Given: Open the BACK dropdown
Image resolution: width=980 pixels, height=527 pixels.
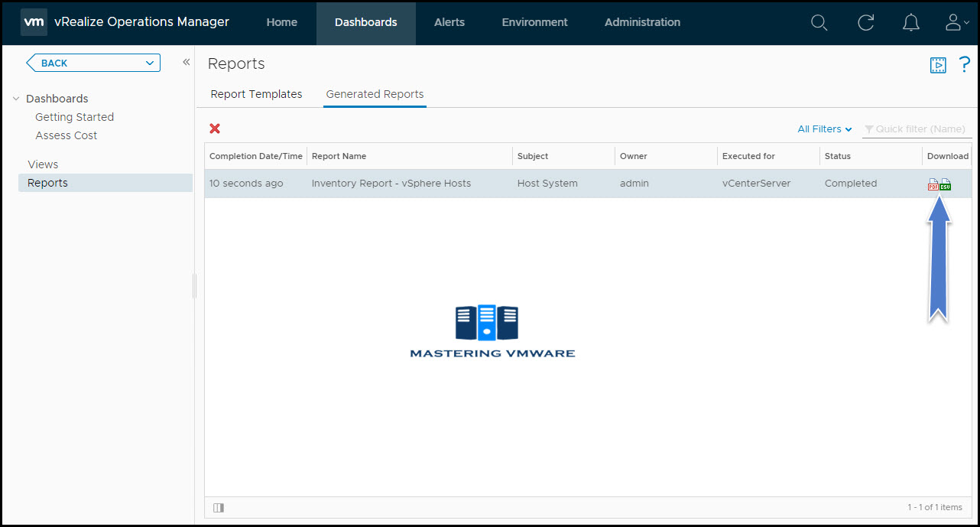Looking at the screenshot, I should (93, 63).
